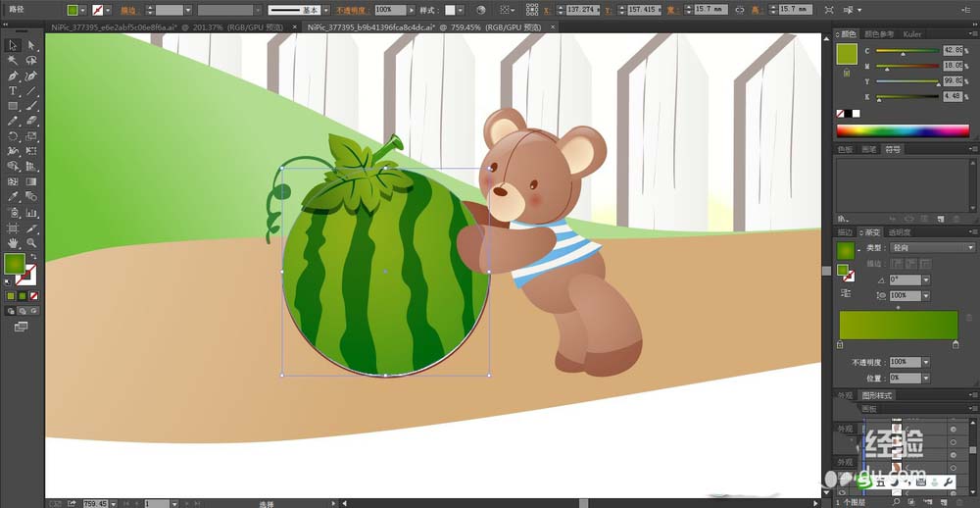This screenshot has height=508, width=980.
Task: Click the recolor artwork wheel icon
Action: pyautogui.click(x=480, y=10)
